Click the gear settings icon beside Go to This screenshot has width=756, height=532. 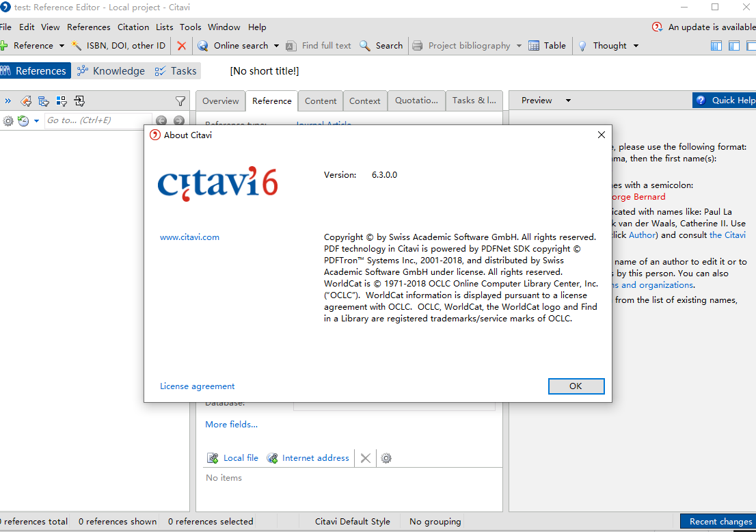[x=8, y=120]
